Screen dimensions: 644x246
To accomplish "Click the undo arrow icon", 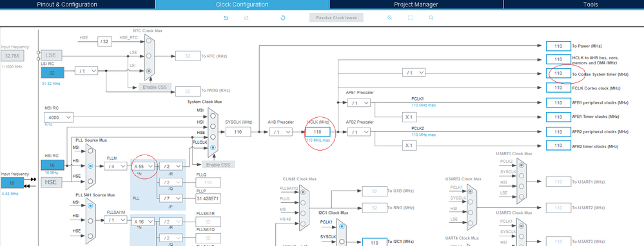I will 226,18.
